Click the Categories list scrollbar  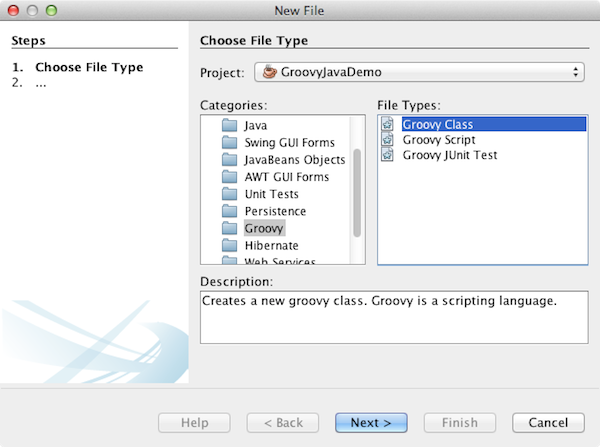coord(357,190)
